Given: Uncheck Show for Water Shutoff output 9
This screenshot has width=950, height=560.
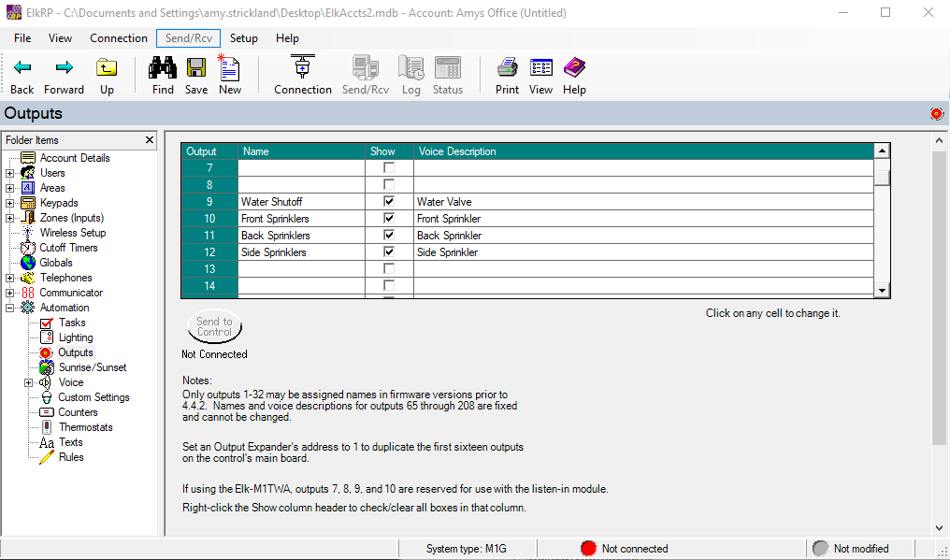Looking at the screenshot, I should pos(389,202).
